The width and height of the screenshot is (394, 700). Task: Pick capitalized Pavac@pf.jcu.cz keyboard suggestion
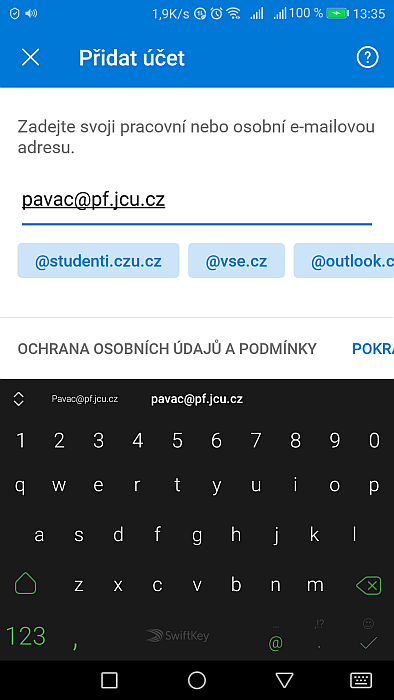click(x=84, y=399)
